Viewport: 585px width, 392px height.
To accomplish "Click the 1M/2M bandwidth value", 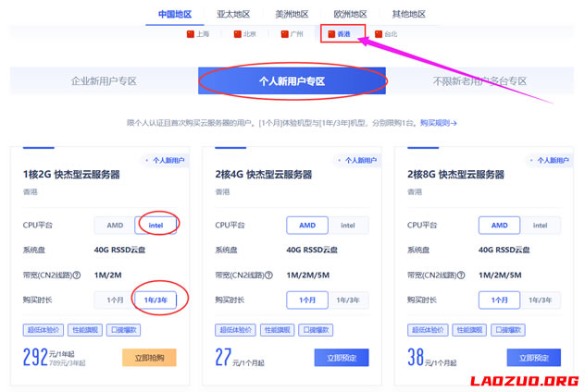I will [107, 276].
